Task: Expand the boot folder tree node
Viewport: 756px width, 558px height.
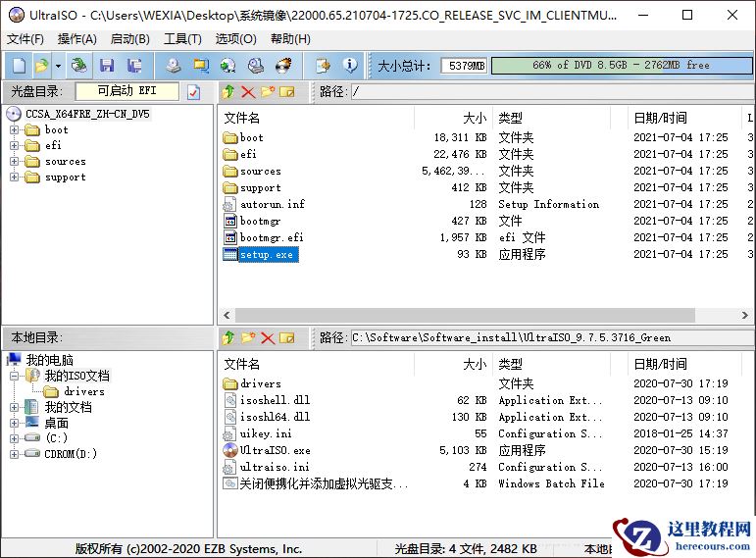Action: [x=15, y=129]
